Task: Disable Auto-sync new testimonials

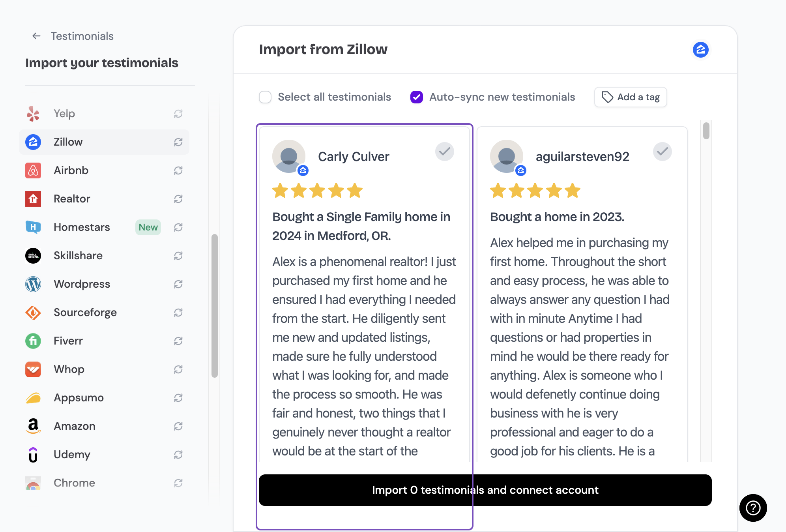Action: coord(417,97)
